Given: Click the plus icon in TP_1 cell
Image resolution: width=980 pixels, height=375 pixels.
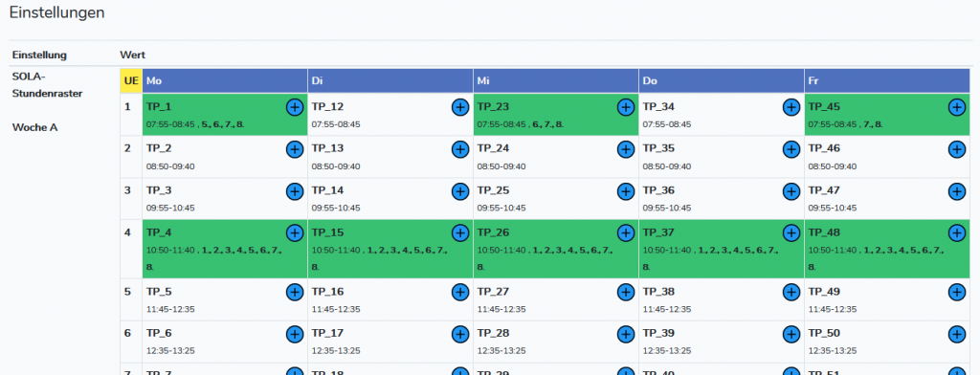Looking at the screenshot, I should 295,107.
